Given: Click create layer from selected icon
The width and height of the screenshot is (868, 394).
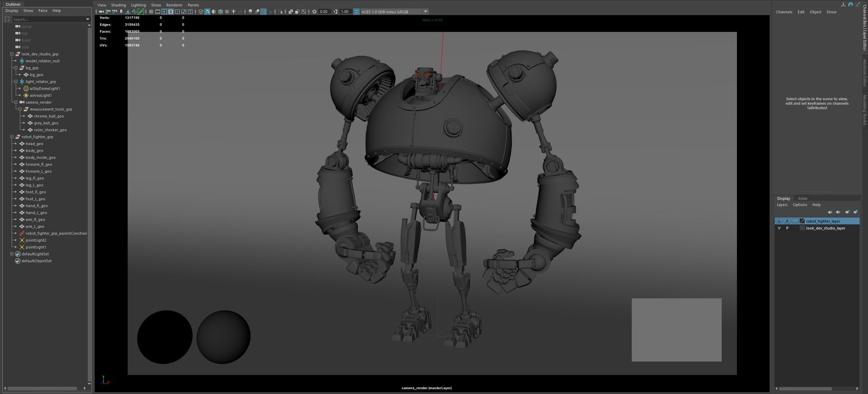Looking at the screenshot, I should click(855, 212).
